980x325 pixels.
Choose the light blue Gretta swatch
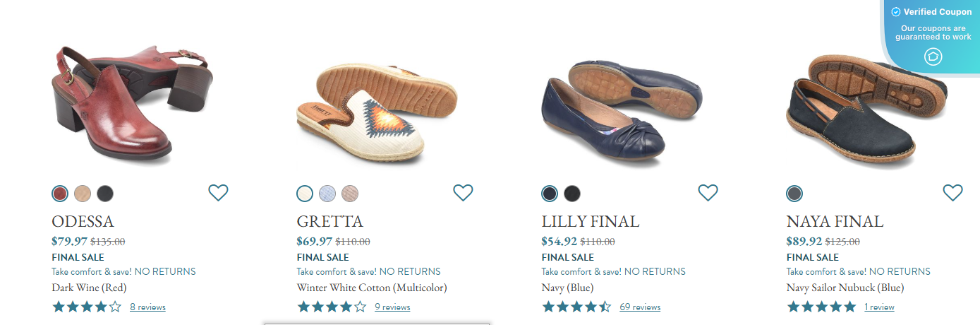(327, 194)
